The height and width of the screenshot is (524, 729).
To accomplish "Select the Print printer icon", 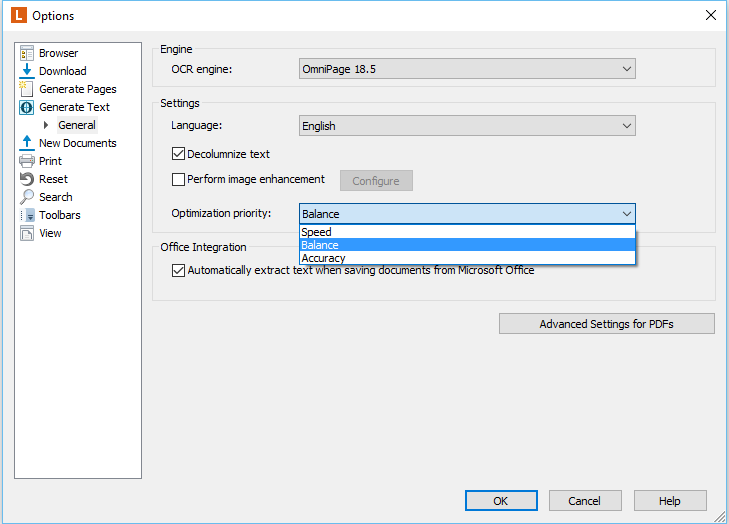I will 27,161.
